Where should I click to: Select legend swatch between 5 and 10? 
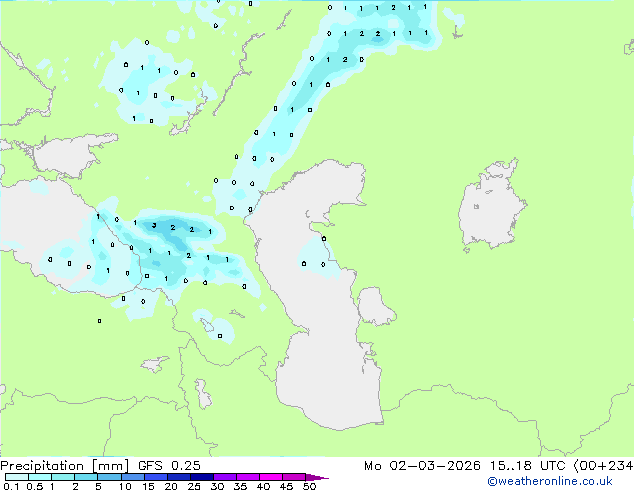point(109,477)
